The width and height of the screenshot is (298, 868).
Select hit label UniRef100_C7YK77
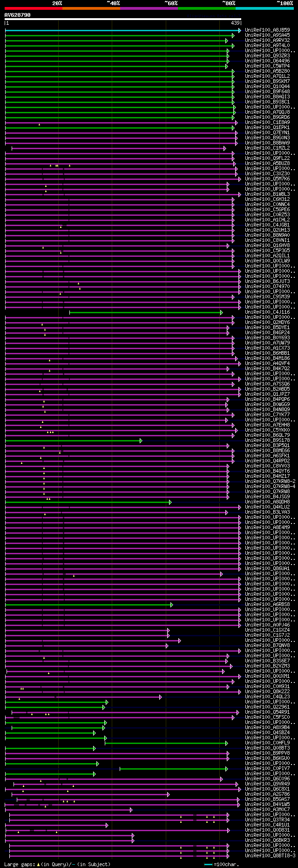267,415
